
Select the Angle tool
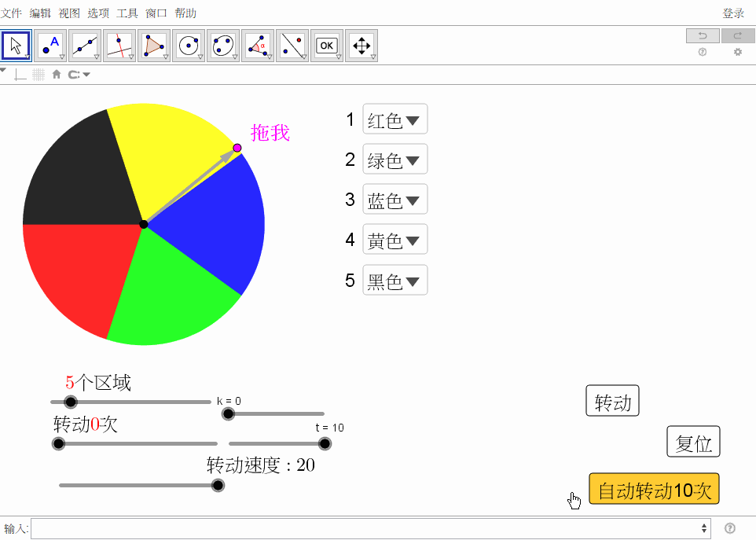click(258, 46)
